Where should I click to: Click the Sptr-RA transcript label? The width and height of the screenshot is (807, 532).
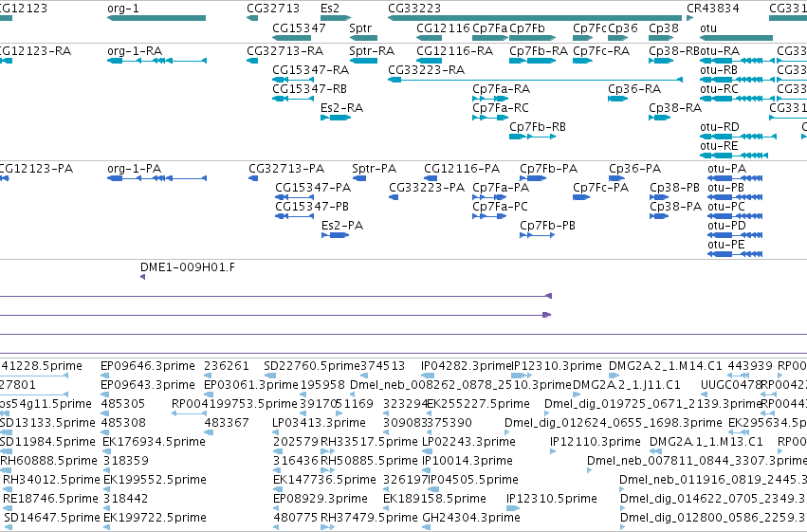pos(372,51)
